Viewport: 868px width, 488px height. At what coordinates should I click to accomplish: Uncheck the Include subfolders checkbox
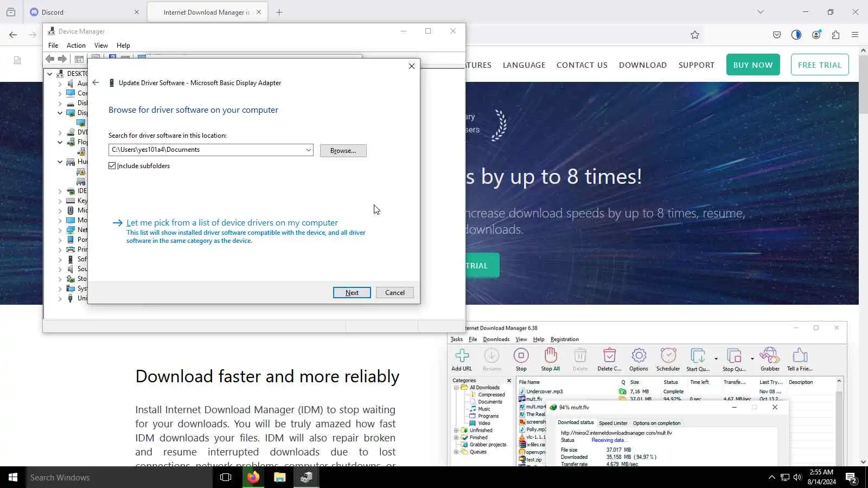pos(112,166)
